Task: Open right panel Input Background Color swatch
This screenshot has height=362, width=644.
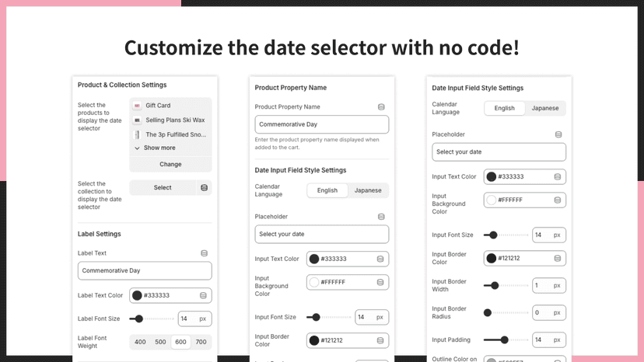Action: pos(492,200)
